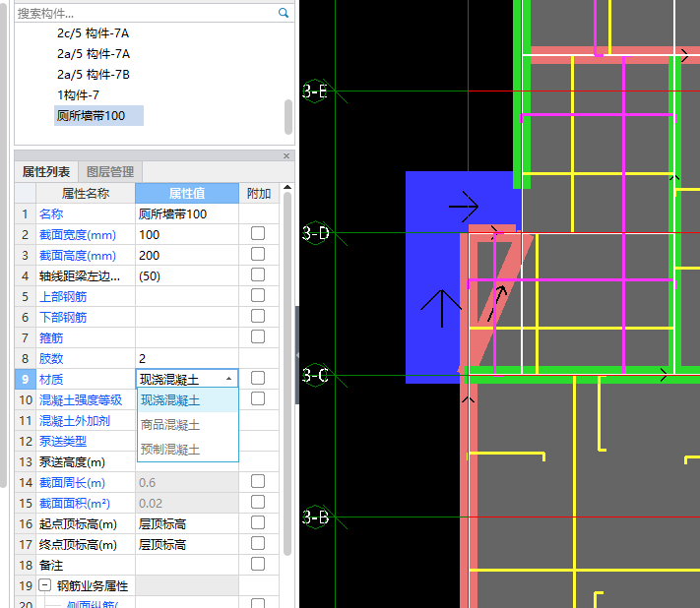
Task: Edit 截面高度 value 200
Action: tap(187, 256)
